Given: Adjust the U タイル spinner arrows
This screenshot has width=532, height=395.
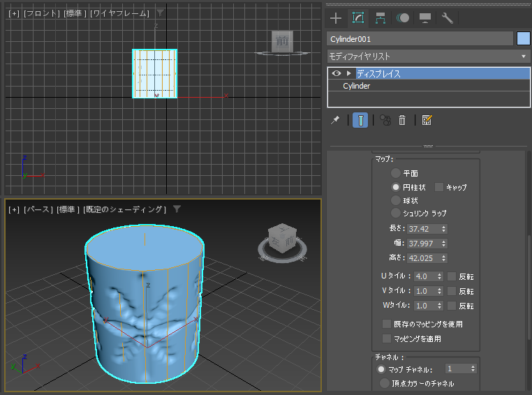Looking at the screenshot, I should tap(439, 276).
